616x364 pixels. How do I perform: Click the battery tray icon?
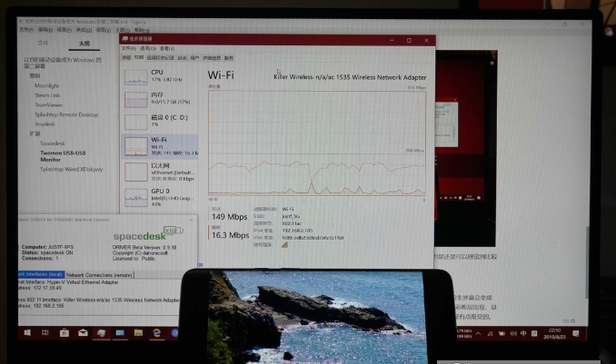[x=502, y=333]
